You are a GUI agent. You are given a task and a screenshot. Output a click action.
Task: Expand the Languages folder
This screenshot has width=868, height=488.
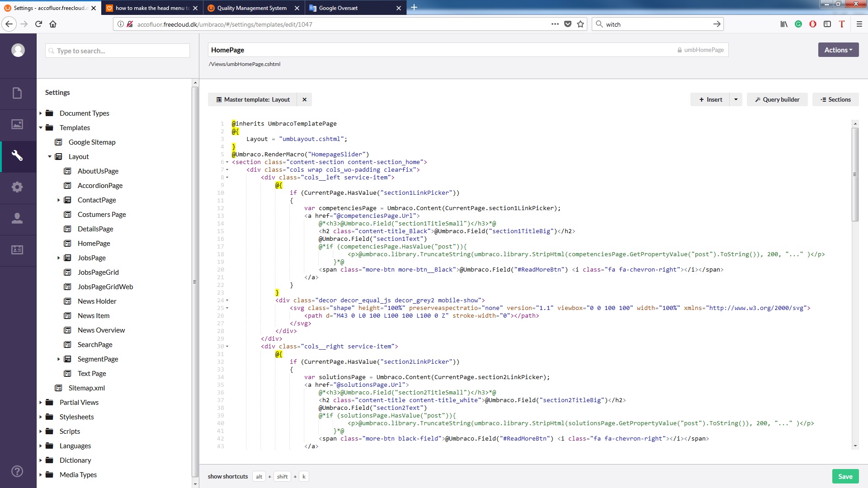pyautogui.click(x=40, y=446)
